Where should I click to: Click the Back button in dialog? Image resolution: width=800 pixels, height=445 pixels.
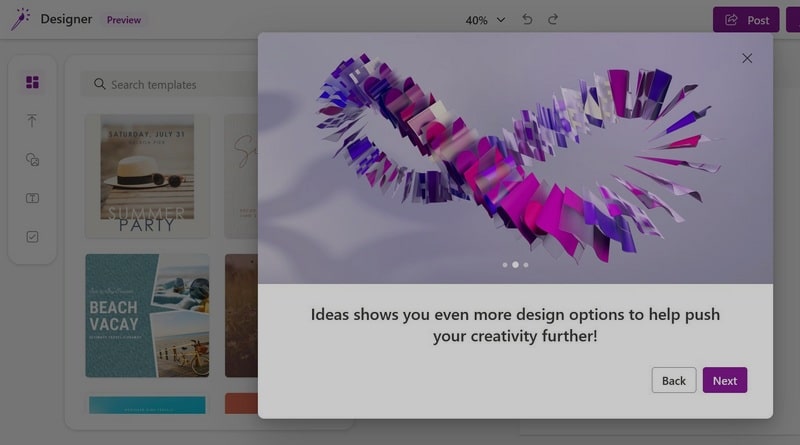click(x=673, y=380)
